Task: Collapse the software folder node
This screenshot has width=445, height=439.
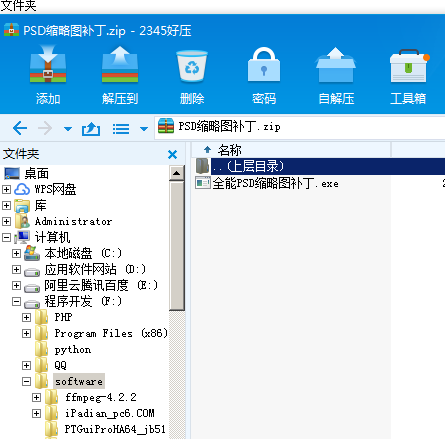Action: click(26, 381)
